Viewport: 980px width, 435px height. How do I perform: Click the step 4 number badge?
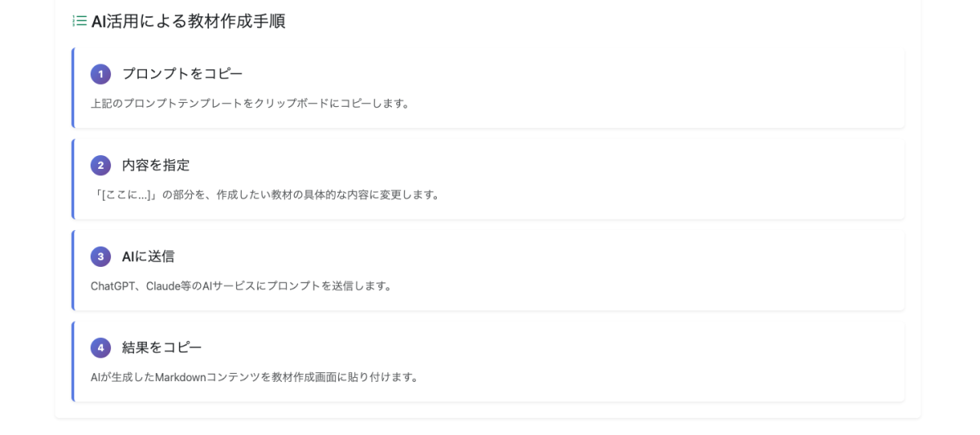100,348
